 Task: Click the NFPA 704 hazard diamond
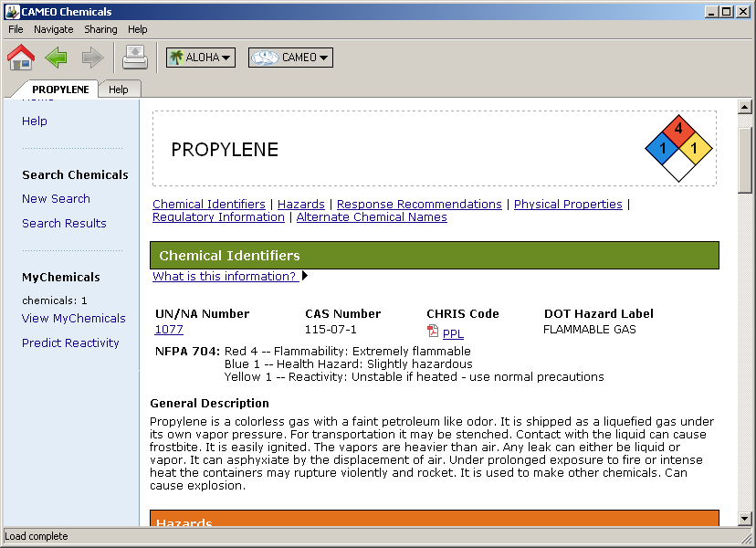[x=678, y=148]
